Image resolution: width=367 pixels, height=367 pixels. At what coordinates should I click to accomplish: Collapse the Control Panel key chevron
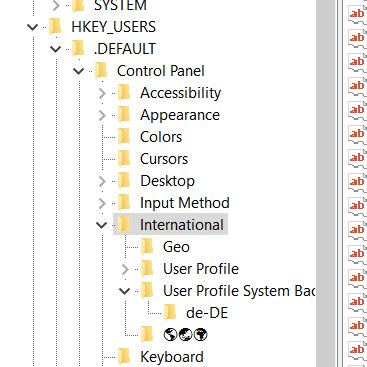click(x=79, y=71)
